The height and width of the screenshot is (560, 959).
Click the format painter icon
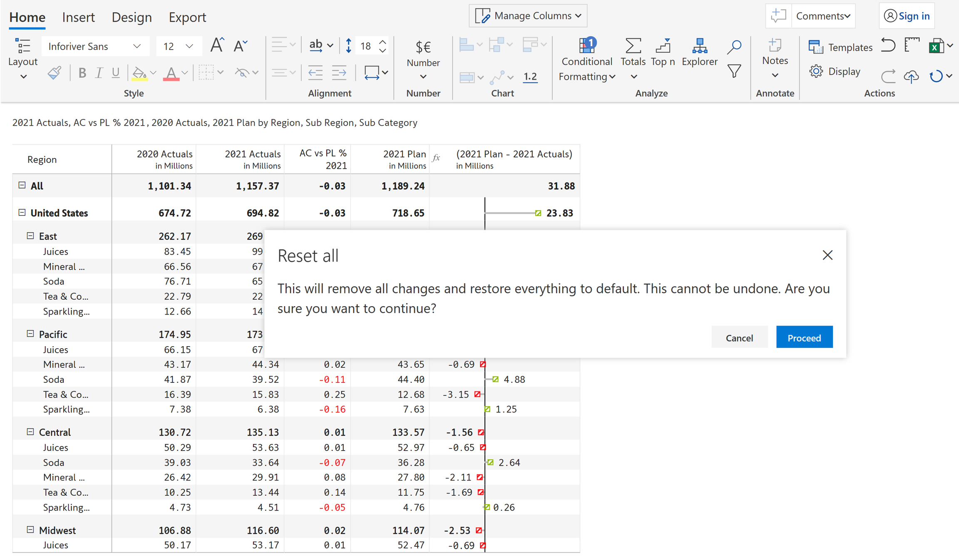pyautogui.click(x=54, y=73)
